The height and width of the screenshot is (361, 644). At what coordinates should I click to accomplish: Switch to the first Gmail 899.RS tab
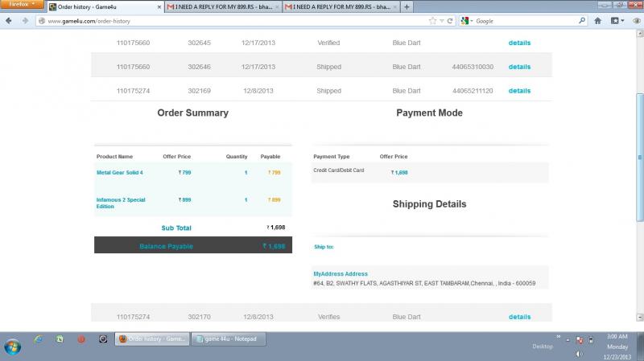pos(223,7)
